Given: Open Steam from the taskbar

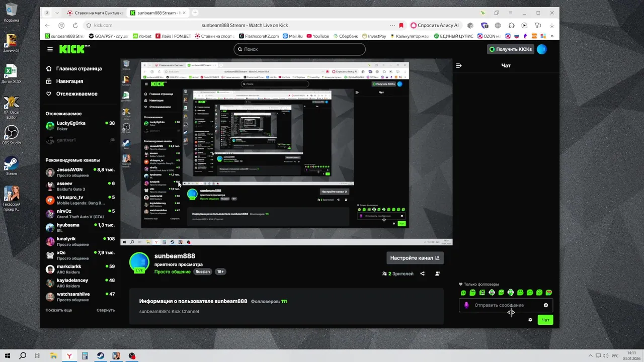Looking at the screenshot, I should [x=101, y=356].
